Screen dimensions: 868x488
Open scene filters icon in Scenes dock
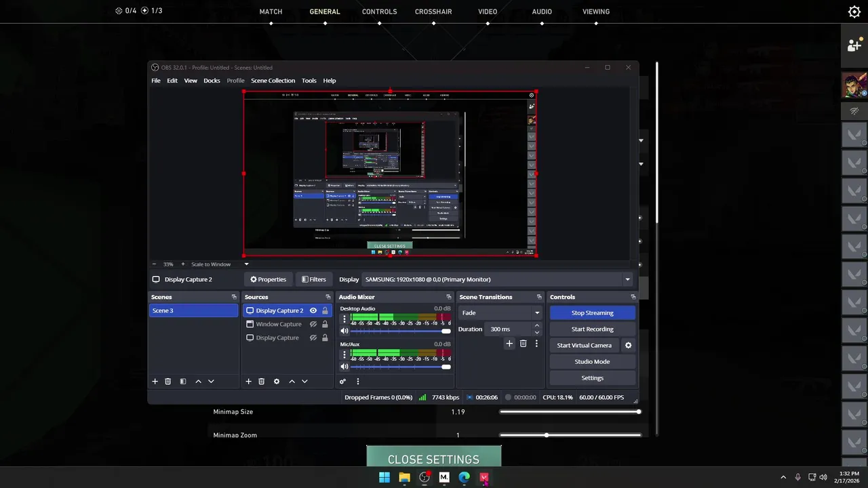[182, 382]
